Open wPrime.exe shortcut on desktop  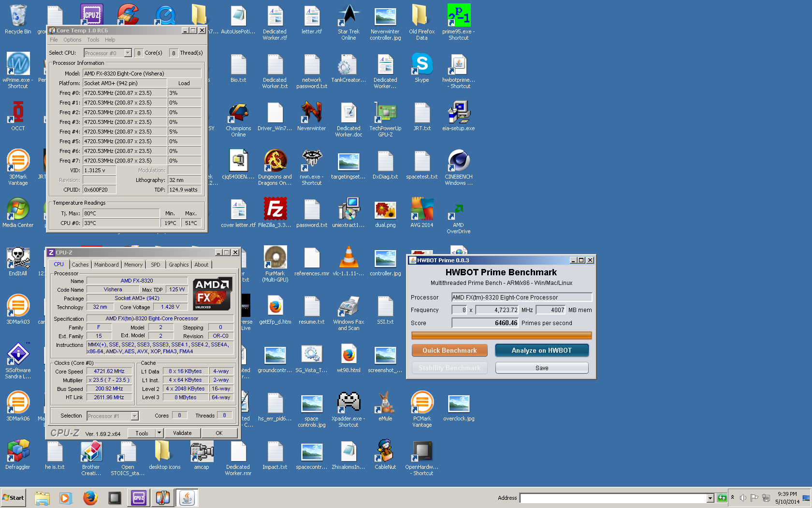click(x=18, y=70)
